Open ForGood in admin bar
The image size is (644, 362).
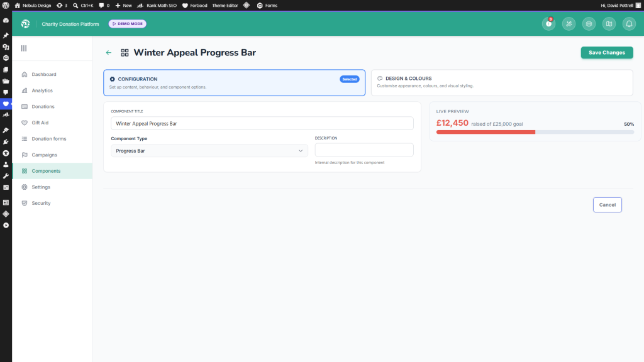(195, 5)
